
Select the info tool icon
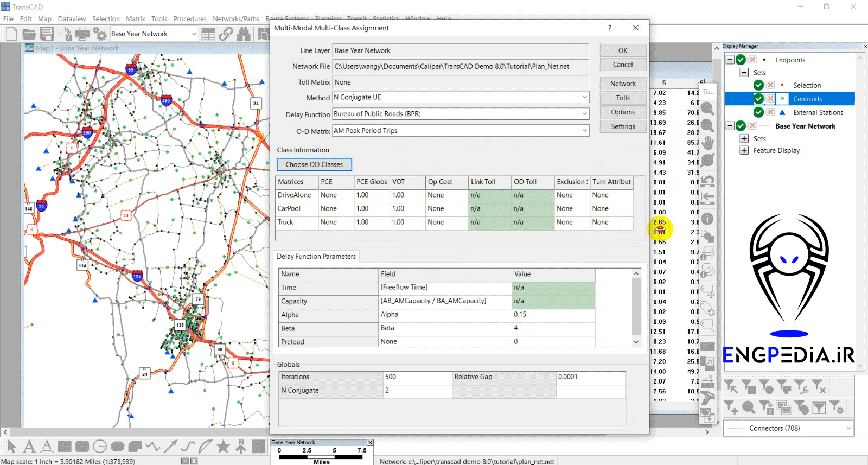pos(707,219)
